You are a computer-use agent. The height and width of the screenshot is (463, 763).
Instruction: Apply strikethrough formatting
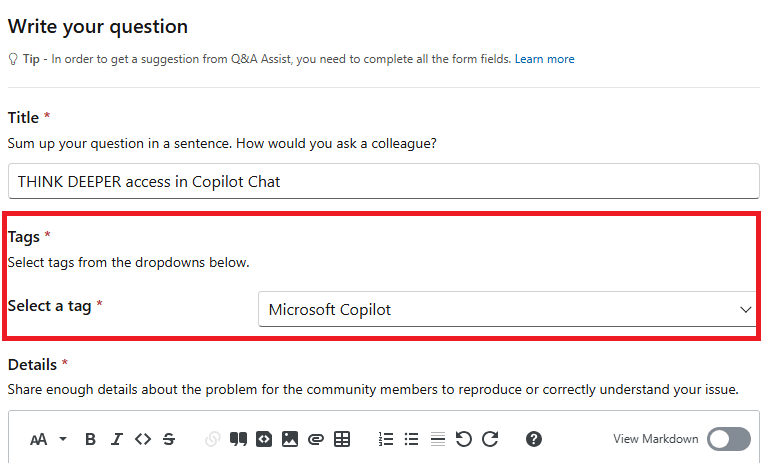[x=169, y=439]
